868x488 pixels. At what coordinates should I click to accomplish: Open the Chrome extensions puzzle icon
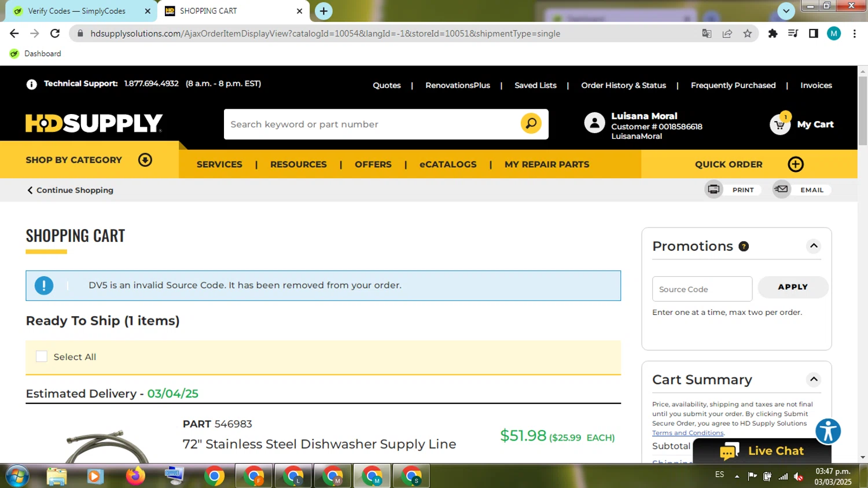773,34
